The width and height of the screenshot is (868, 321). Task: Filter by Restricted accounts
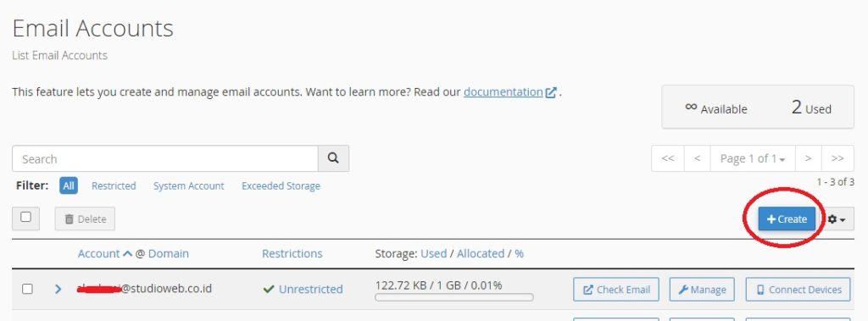click(114, 186)
